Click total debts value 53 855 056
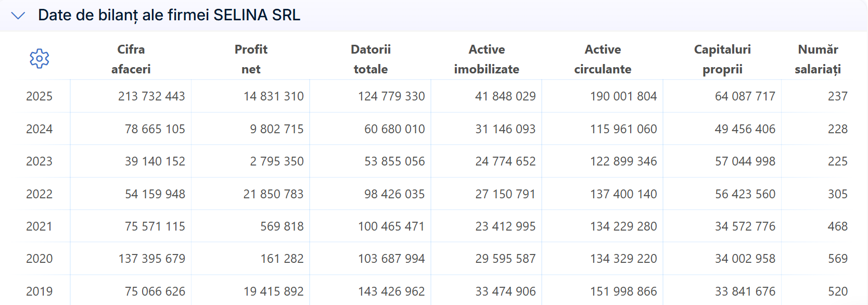 pyautogui.click(x=394, y=161)
